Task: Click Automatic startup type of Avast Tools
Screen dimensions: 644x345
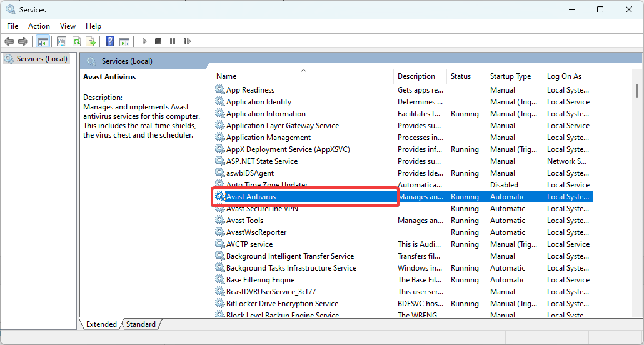Action: point(507,221)
